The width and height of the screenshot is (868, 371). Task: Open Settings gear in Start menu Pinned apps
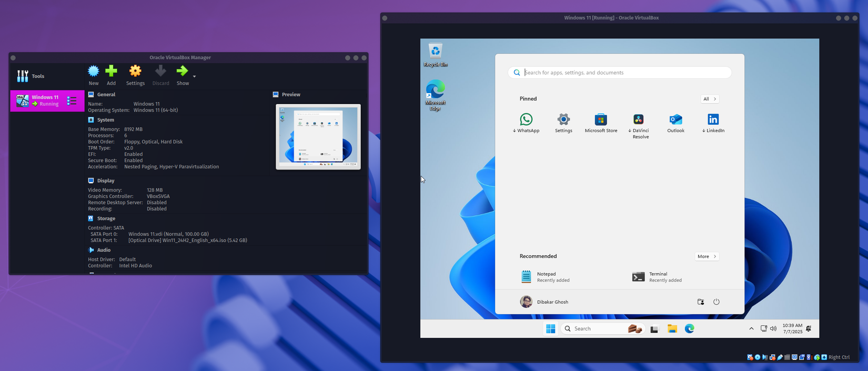(x=563, y=123)
